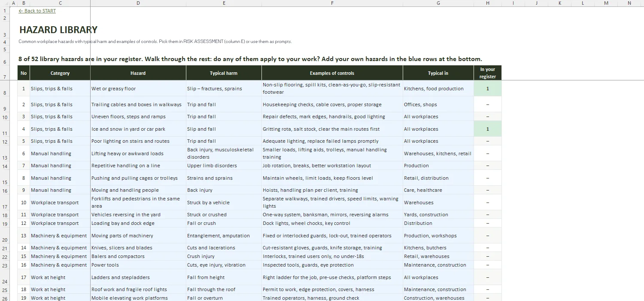Select Uneven floors, steps and ramps cell
Image resolution: width=644 pixels, height=301 pixels.
[x=138, y=117]
